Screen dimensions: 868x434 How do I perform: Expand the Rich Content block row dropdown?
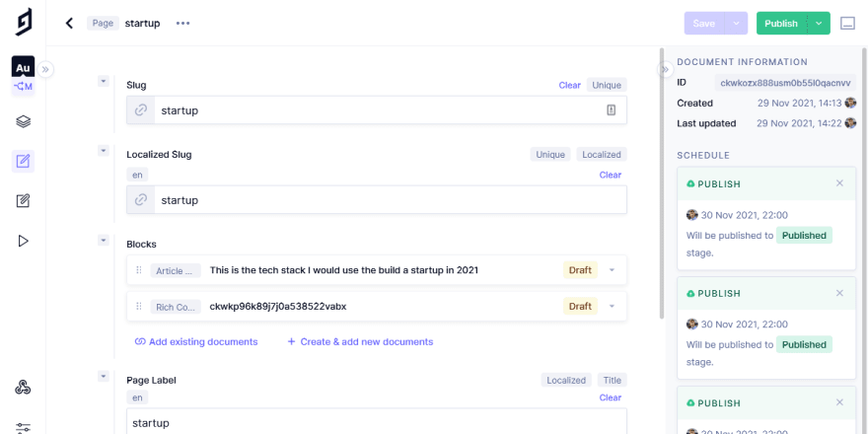click(x=612, y=306)
